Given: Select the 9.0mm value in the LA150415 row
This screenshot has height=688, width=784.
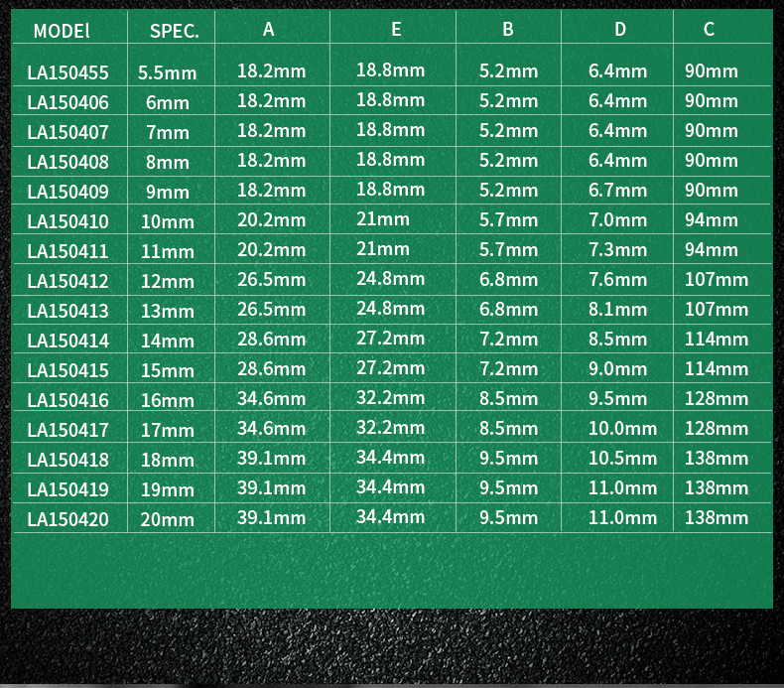Looking at the screenshot, I should (x=617, y=368).
